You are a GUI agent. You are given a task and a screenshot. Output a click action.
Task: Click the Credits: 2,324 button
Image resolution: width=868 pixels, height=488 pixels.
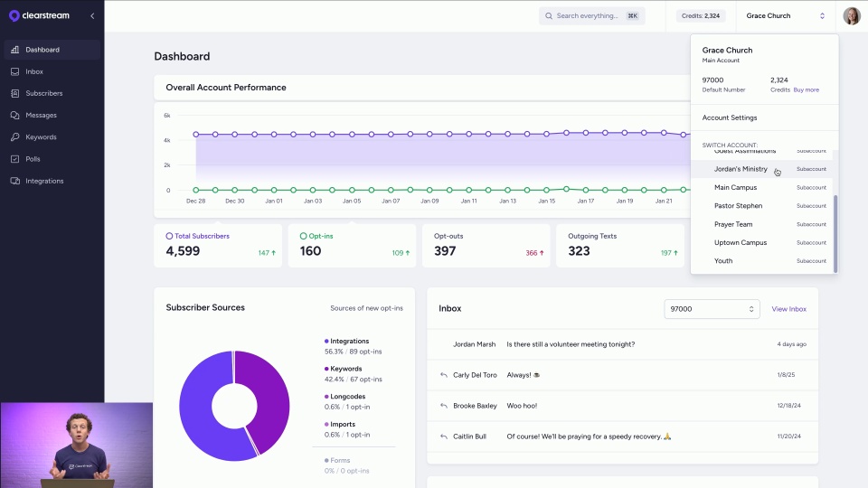[700, 15]
